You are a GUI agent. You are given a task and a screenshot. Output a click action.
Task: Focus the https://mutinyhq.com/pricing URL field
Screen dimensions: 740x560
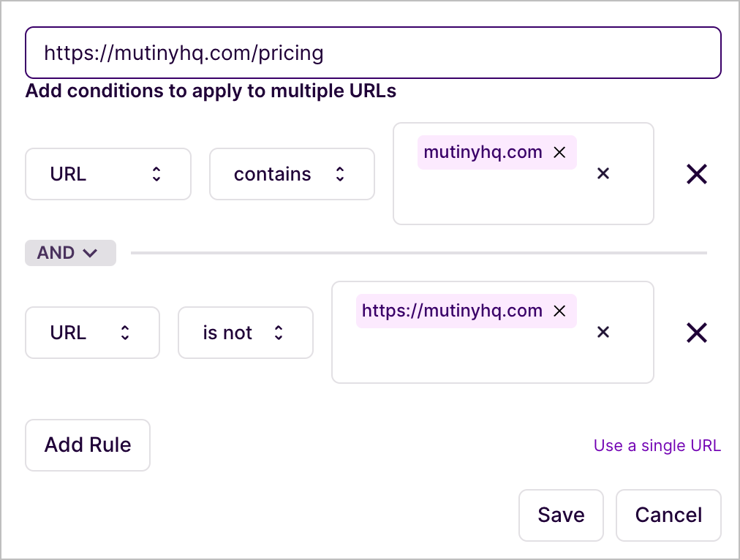373,53
